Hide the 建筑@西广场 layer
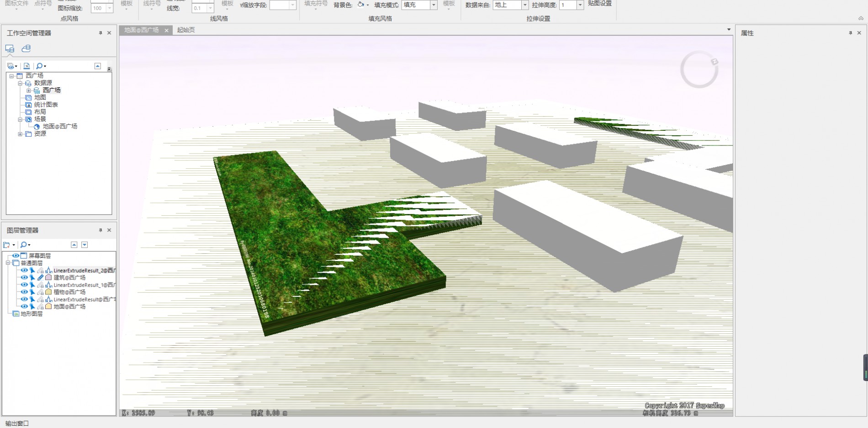Screen dimensions: 868x428 click(x=24, y=278)
